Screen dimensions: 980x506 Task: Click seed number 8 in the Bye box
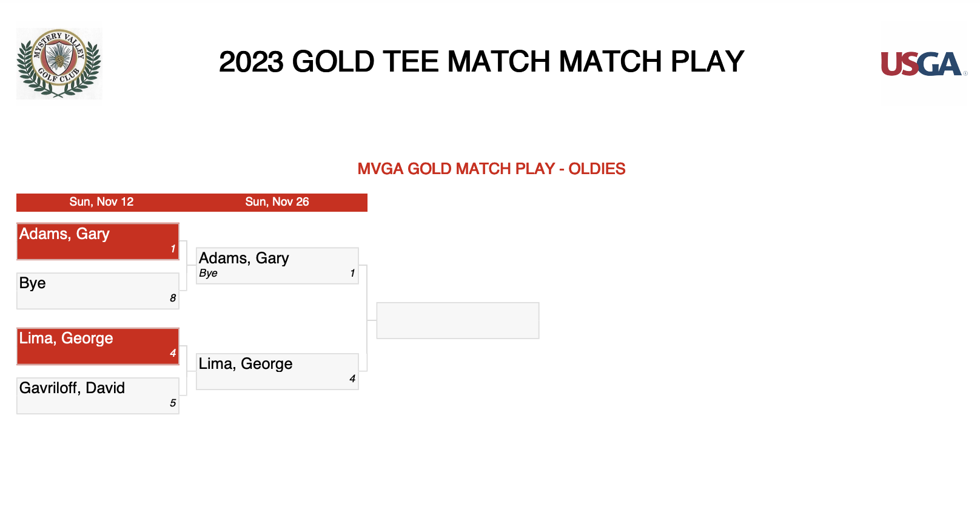coord(173,298)
